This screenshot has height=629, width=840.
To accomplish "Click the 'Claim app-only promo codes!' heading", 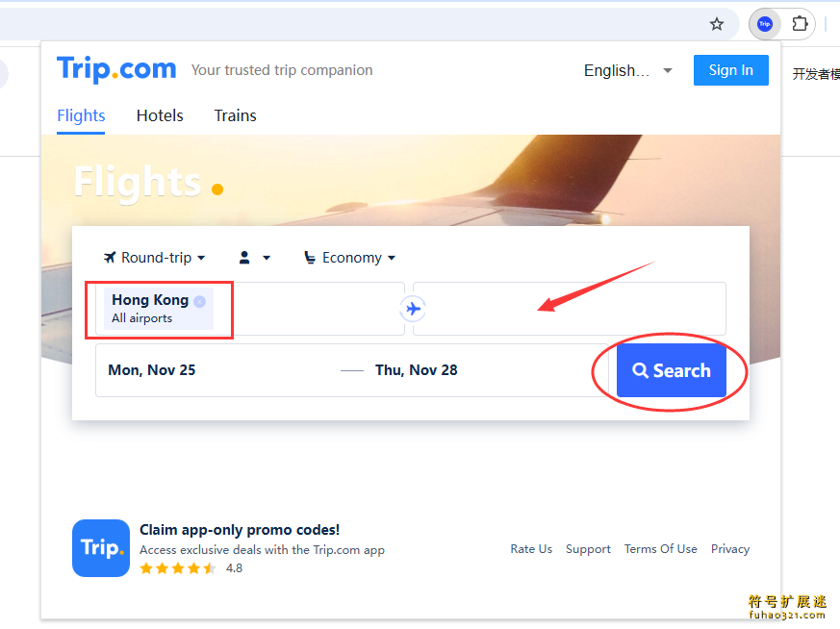I will (240, 530).
